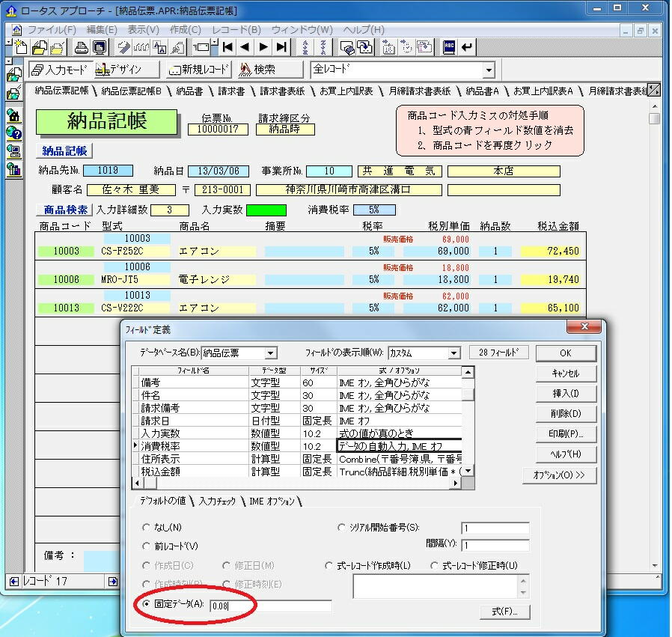Click the font size A toolbar icon
This screenshot has height=637, width=672.
(x=160, y=47)
